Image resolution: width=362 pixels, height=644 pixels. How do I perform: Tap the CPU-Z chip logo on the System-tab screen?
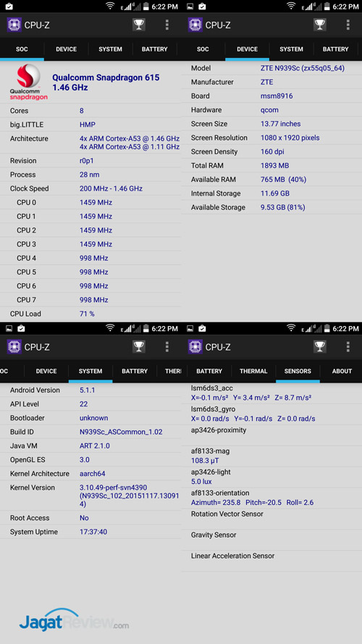14,347
